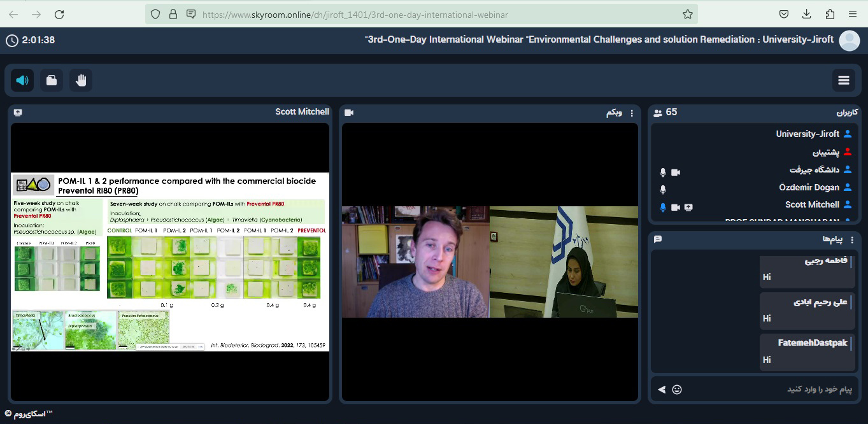The image size is (868, 424).
Task: Send the chat message with arrow icon
Action: click(662, 390)
